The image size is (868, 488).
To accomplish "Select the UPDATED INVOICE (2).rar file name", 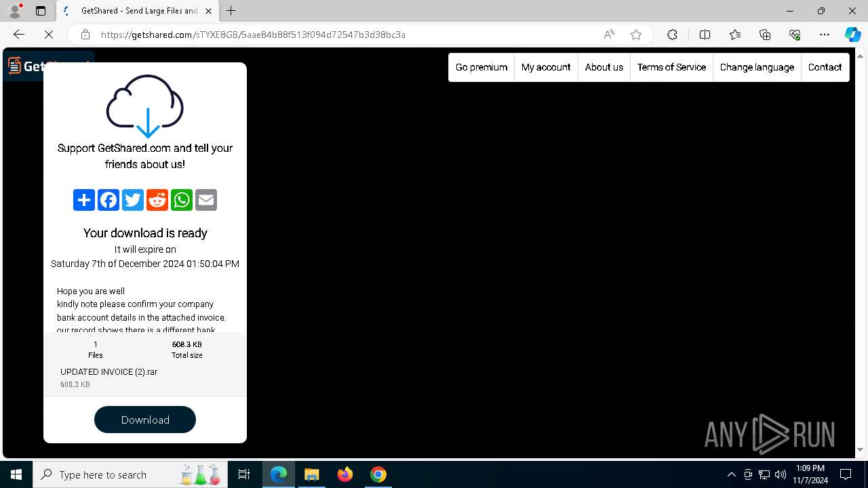I will [109, 372].
